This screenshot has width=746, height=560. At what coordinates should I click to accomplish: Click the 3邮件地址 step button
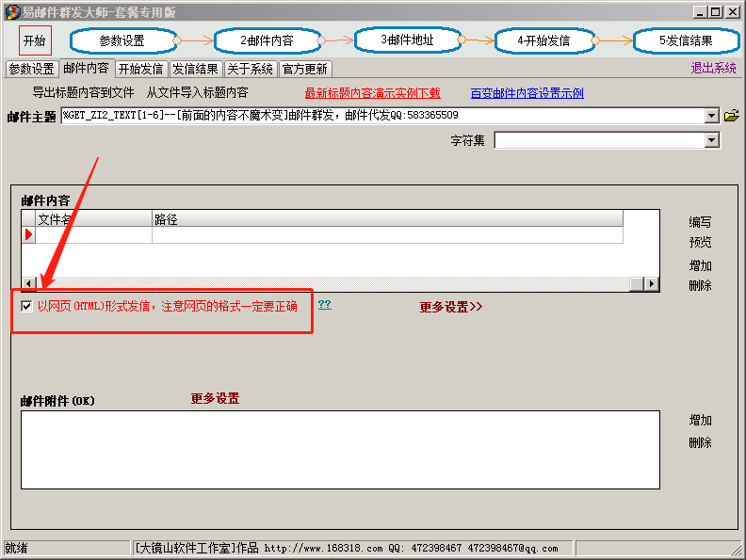click(407, 40)
